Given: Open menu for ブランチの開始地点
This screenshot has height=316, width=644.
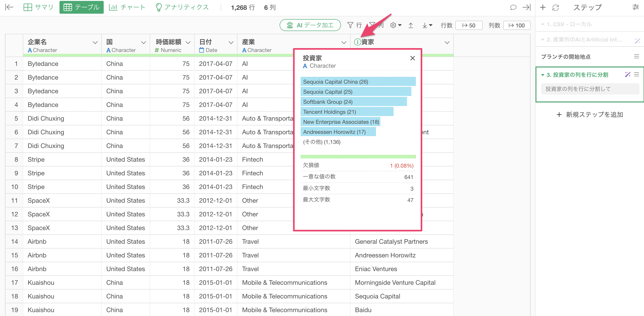Looking at the screenshot, I should pyautogui.click(x=636, y=57).
